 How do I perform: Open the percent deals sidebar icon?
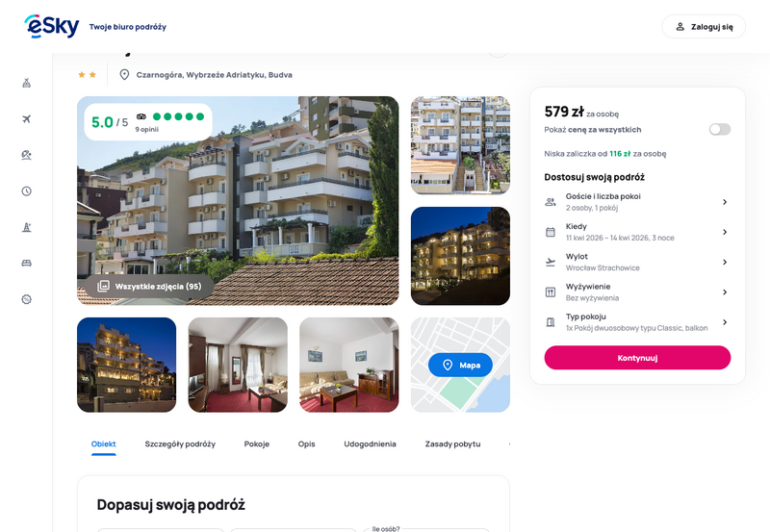click(27, 299)
